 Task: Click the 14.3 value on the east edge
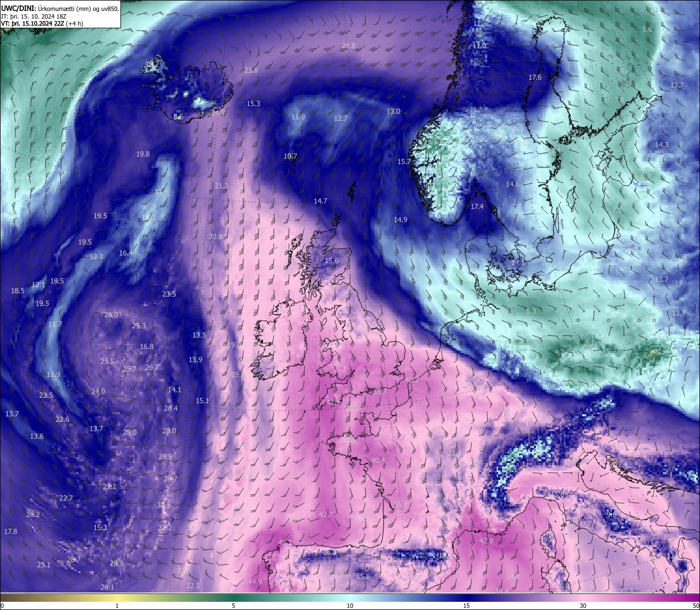[x=662, y=144]
